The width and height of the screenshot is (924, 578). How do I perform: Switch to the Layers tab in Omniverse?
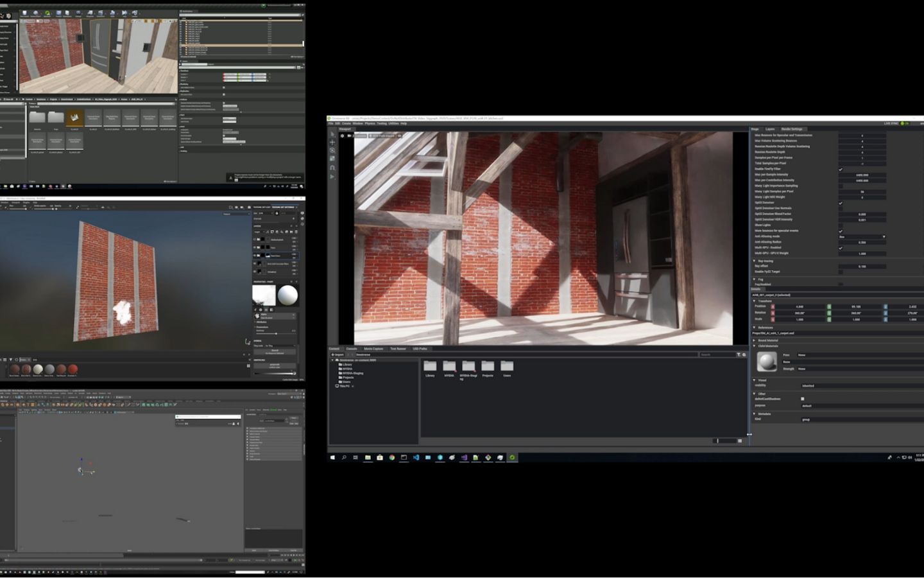770,129
